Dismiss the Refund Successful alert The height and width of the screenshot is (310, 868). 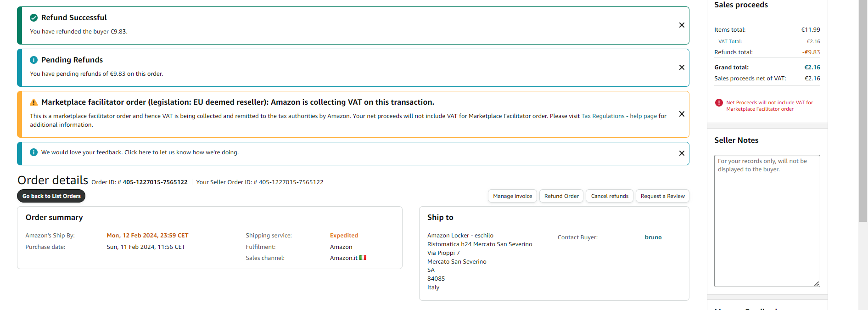point(682,25)
